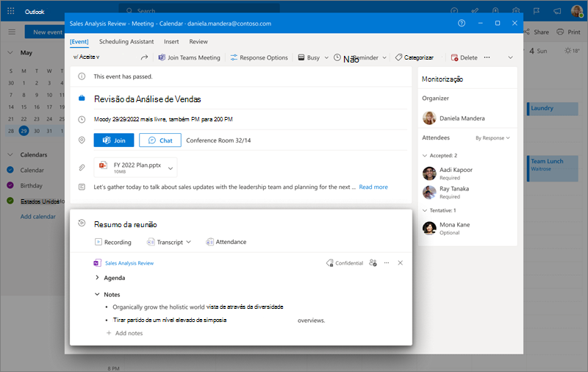Open By Response sort dropdown
Viewport: 588px width, 372px height.
[x=492, y=138]
